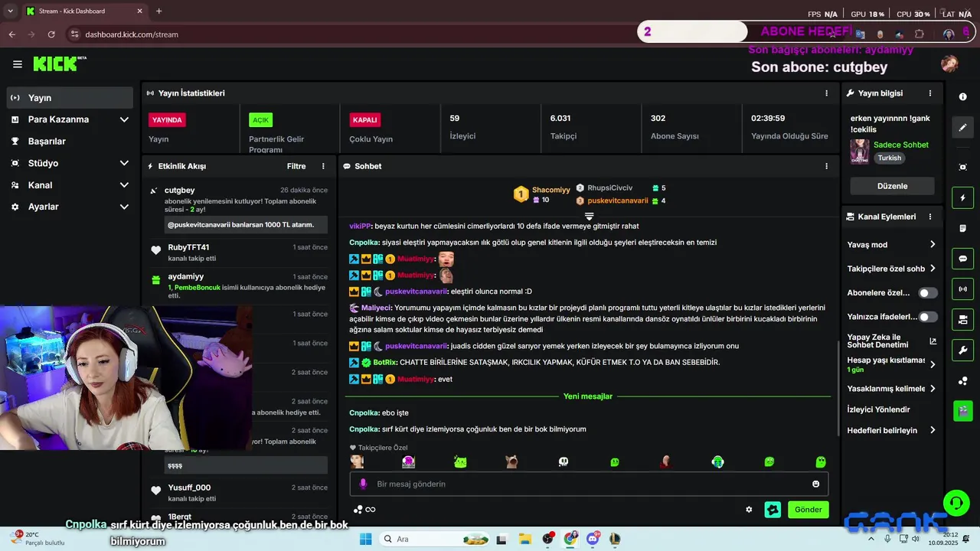
Task: Click the pencil edit icon in right rail
Action: coord(962,128)
